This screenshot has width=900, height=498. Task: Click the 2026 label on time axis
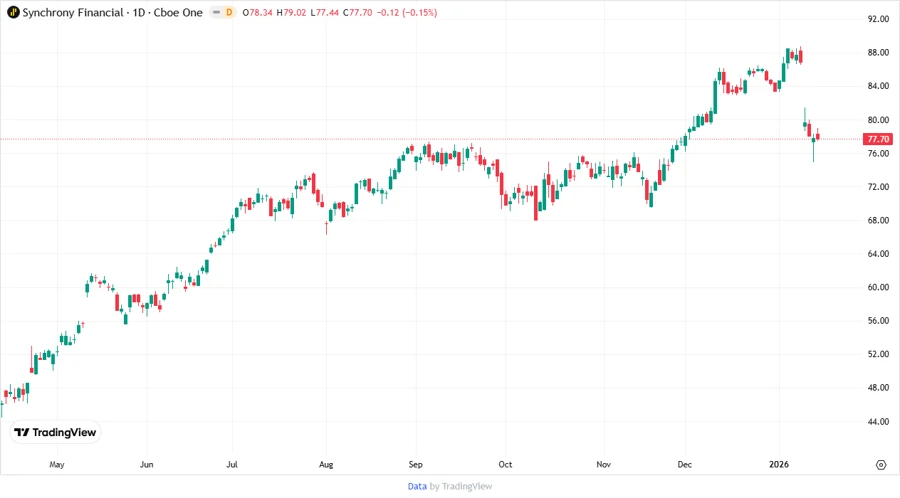779,464
